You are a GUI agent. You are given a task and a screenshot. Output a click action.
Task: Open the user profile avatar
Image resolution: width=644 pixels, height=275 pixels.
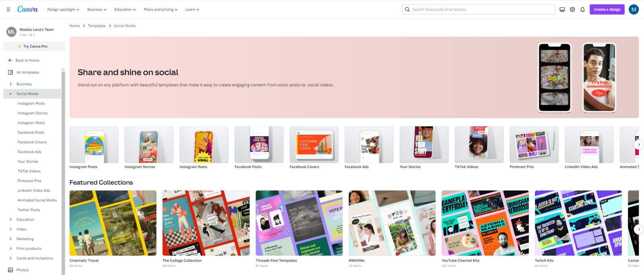coord(634,9)
